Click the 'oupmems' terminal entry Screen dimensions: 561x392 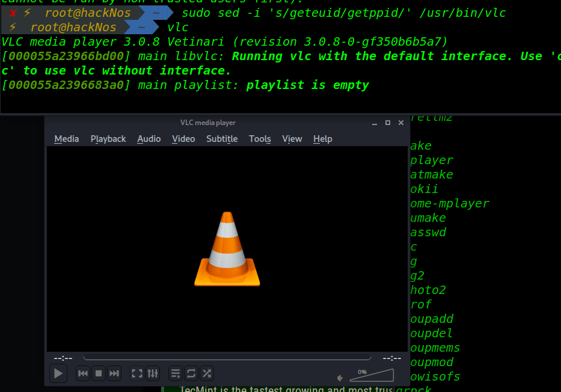tap(435, 348)
